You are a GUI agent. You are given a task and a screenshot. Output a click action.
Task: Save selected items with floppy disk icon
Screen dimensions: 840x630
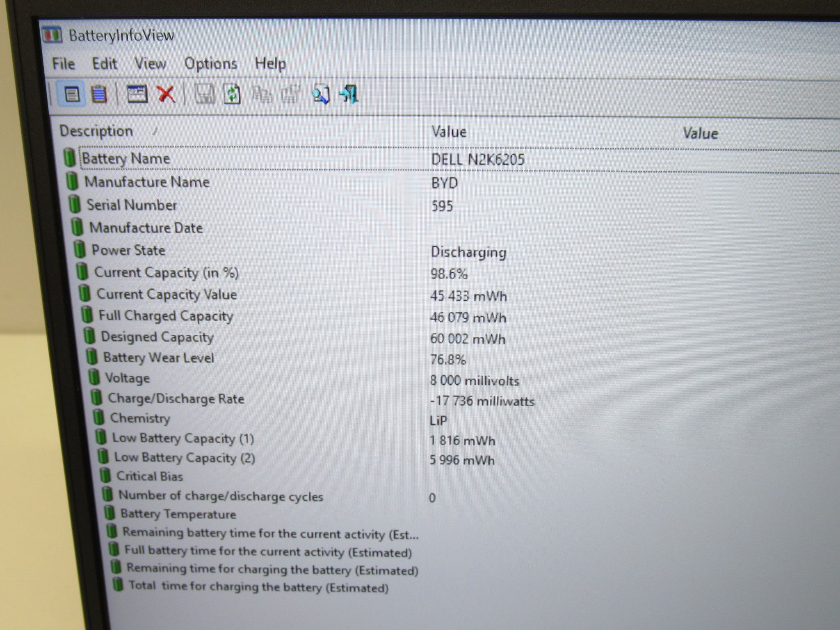pyautogui.click(x=204, y=94)
